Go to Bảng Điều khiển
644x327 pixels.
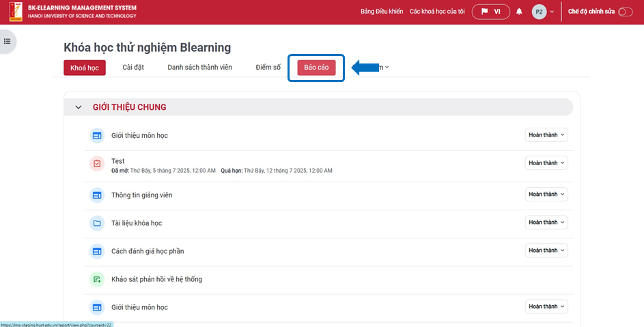click(382, 12)
